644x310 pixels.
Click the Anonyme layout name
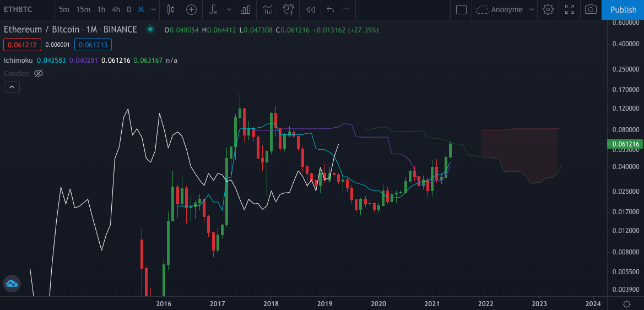pos(507,9)
